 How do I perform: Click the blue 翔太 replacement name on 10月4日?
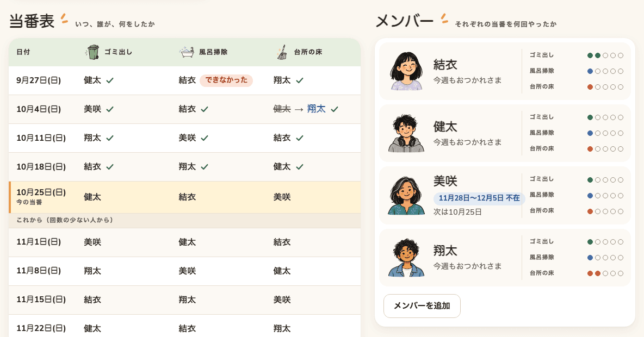point(316,109)
